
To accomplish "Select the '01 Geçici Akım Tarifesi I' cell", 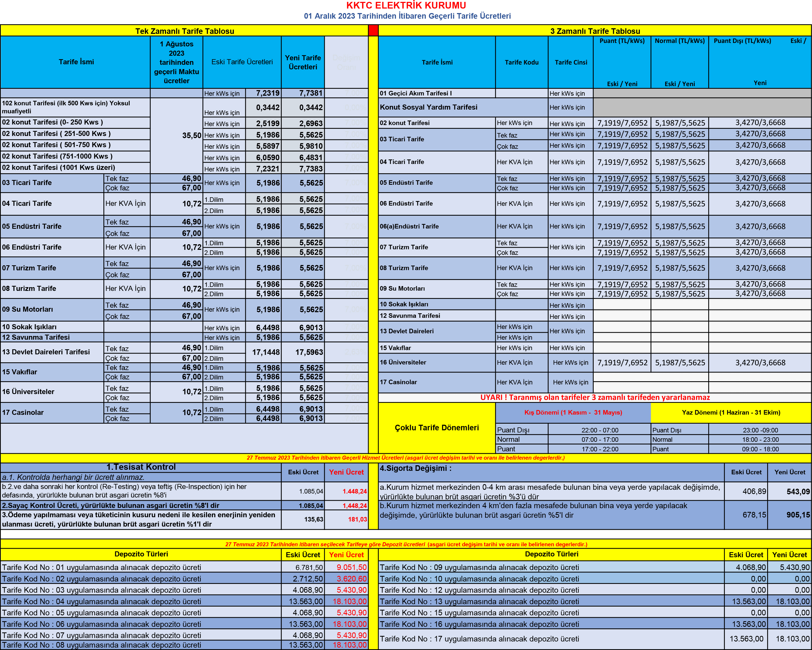I will point(437,93).
